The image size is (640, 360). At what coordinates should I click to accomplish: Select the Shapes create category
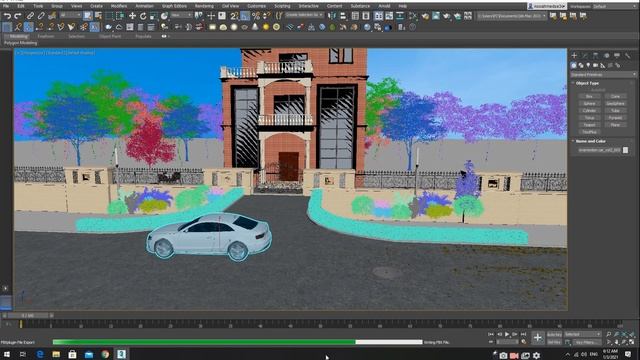point(581,65)
